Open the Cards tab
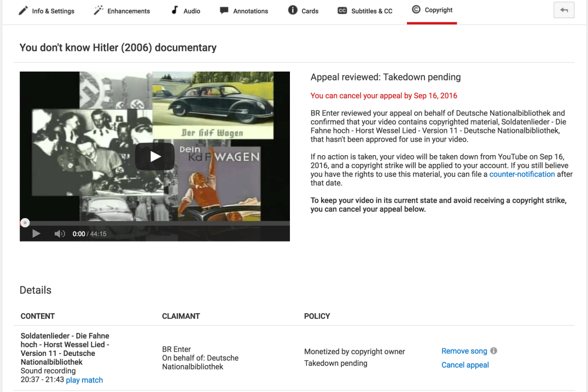Screen dimensions: 588x392 302,10
